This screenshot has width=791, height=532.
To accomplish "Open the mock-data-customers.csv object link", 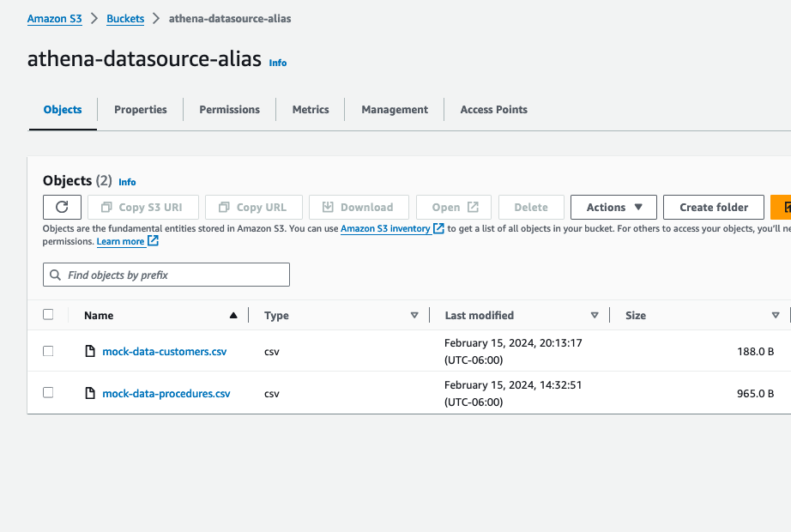I will [165, 351].
